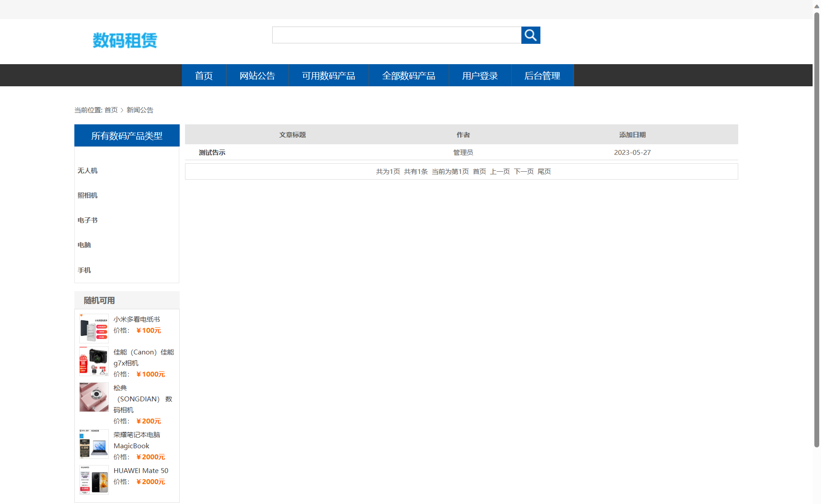Image resolution: width=821 pixels, height=504 pixels.
Task: Open the 手机 category
Action: pyautogui.click(x=84, y=270)
